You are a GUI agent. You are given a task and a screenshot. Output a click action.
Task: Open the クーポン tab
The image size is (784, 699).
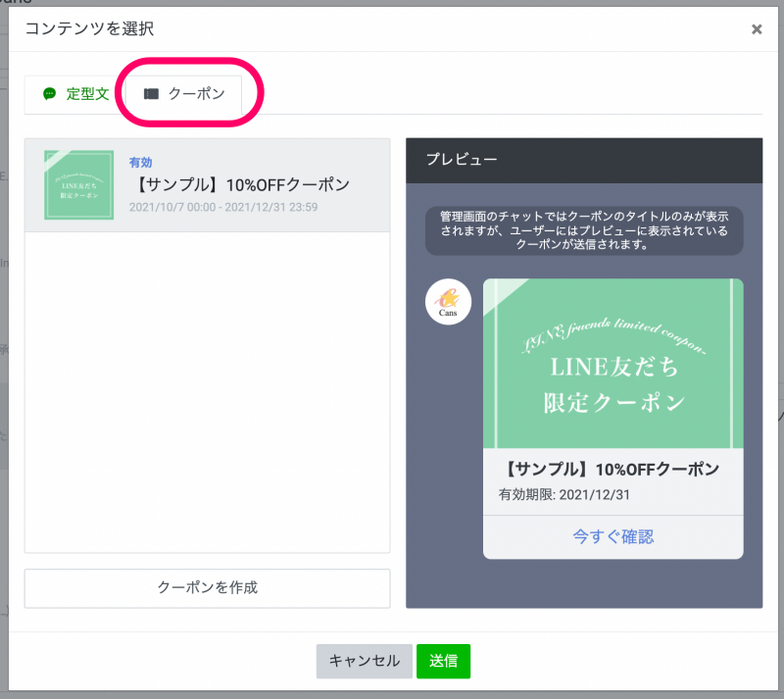pyautogui.click(x=185, y=94)
